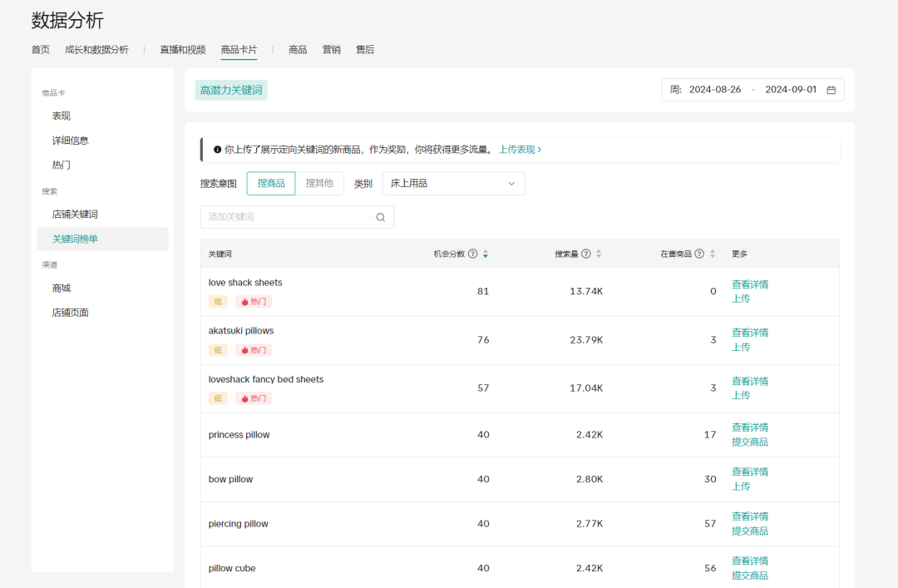Viewport: 898px width, 588px height.
Task: Open the 床上用品 category dropdown
Action: coord(453,183)
